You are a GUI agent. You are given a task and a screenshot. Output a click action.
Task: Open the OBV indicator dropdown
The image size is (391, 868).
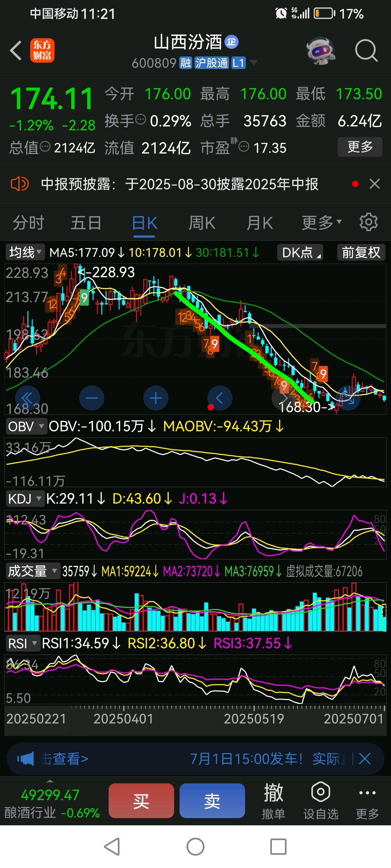coord(26,426)
